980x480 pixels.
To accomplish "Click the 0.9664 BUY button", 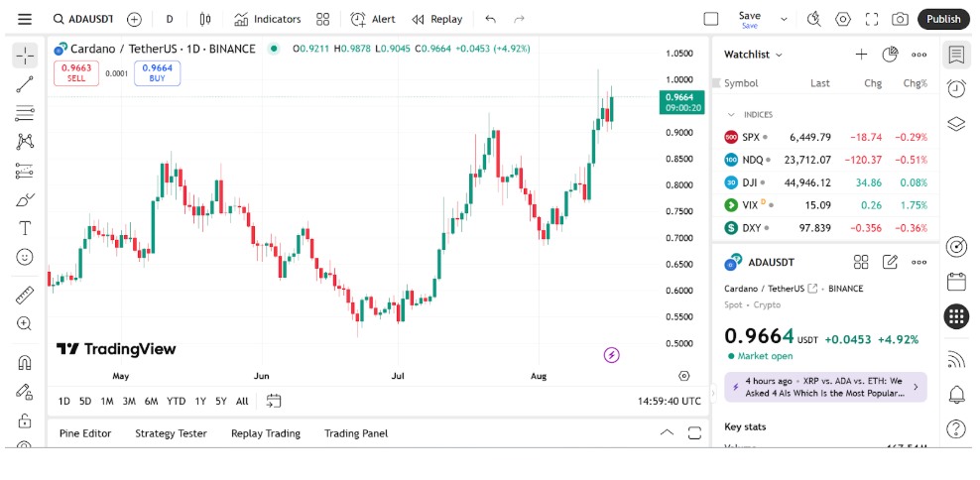I will pyautogui.click(x=158, y=73).
